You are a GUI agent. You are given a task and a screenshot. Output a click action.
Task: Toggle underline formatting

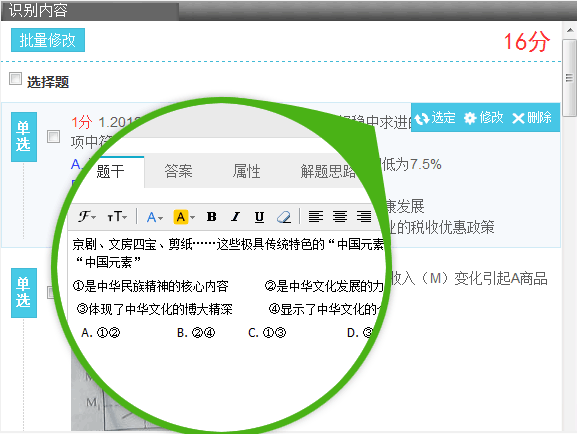[259, 216]
